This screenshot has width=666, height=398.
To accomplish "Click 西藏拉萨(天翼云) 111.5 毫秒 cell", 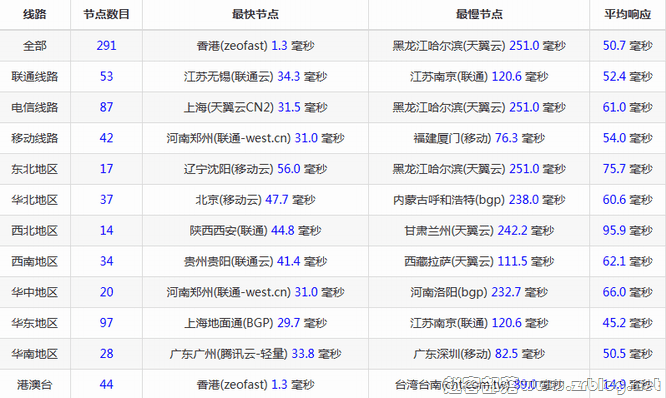I will point(479,261).
